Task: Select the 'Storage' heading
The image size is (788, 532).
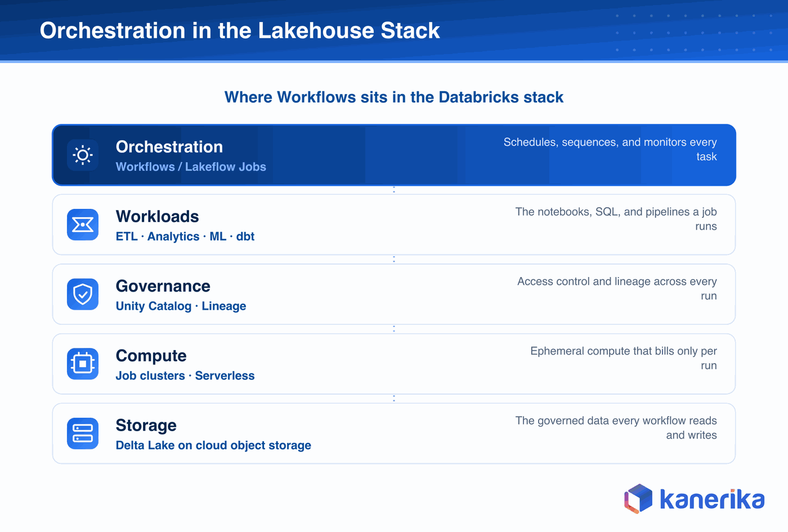Action: [146, 426]
